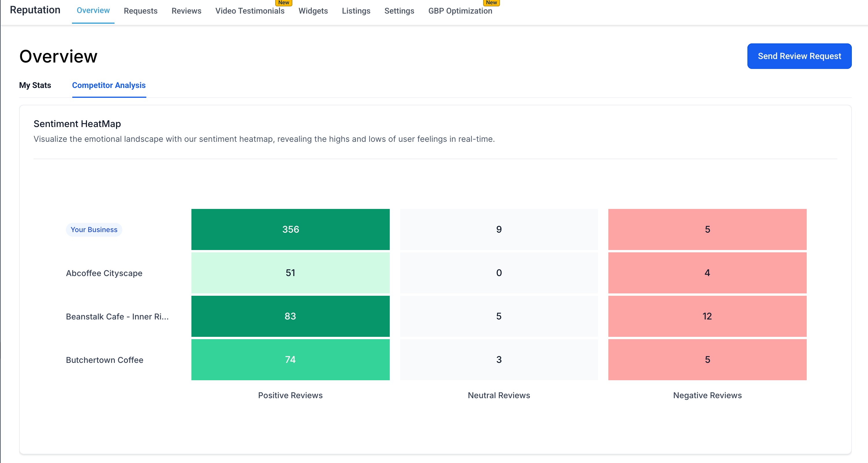Click the Send Review Request button
The width and height of the screenshot is (868, 463).
pyautogui.click(x=799, y=56)
